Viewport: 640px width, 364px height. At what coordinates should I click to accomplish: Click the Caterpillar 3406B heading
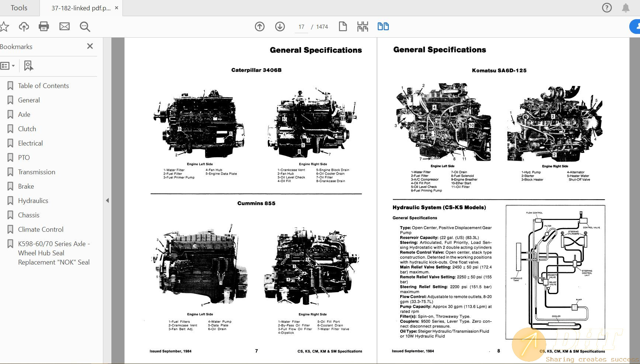pyautogui.click(x=256, y=70)
